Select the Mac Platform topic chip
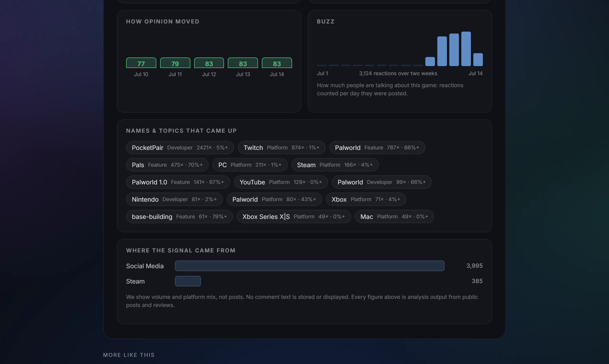This screenshot has width=609, height=364. pos(394,216)
